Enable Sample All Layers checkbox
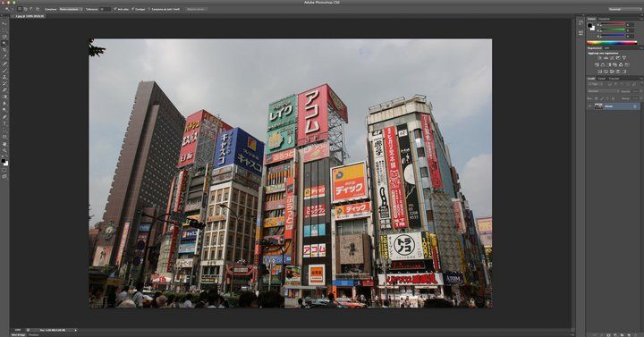Viewport: 644px width, 337px height. click(x=149, y=9)
